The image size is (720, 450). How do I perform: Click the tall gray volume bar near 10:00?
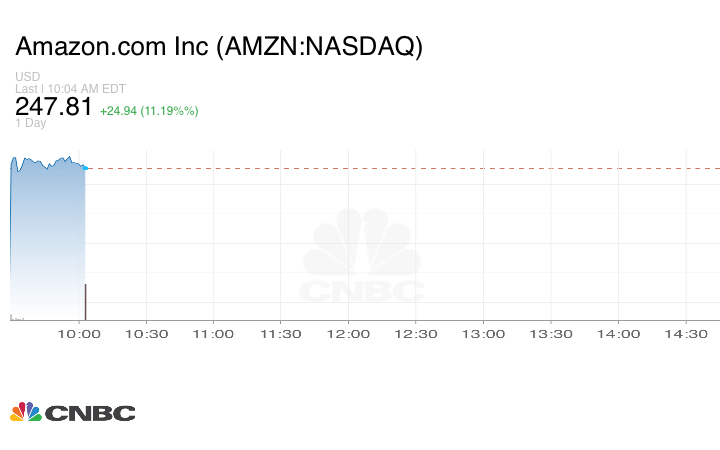[85, 301]
